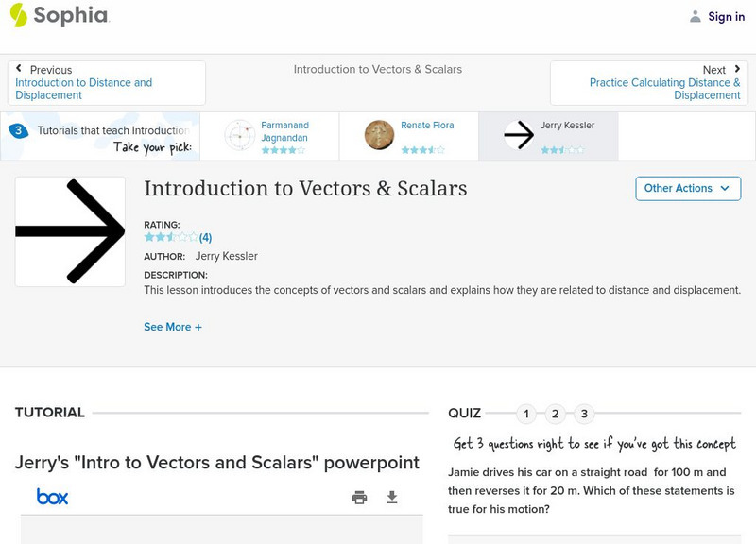The width and height of the screenshot is (756, 544).
Task: Print the Box powerpoint document
Action: (359, 498)
